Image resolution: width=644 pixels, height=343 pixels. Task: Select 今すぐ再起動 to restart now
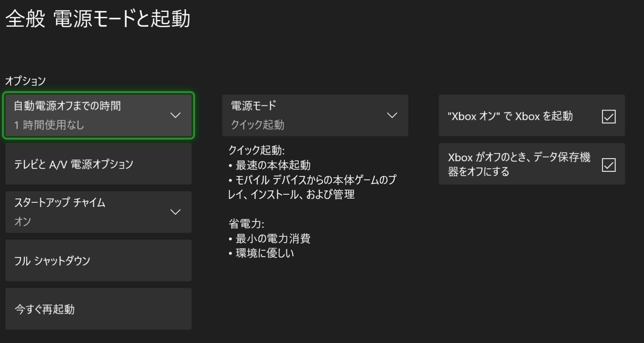click(x=99, y=309)
